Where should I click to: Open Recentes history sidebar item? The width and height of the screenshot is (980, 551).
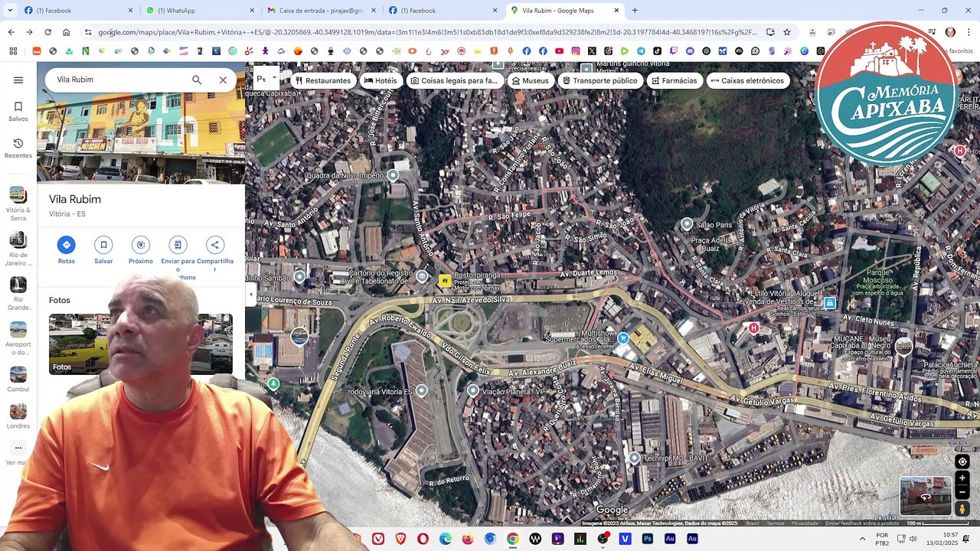tap(18, 148)
